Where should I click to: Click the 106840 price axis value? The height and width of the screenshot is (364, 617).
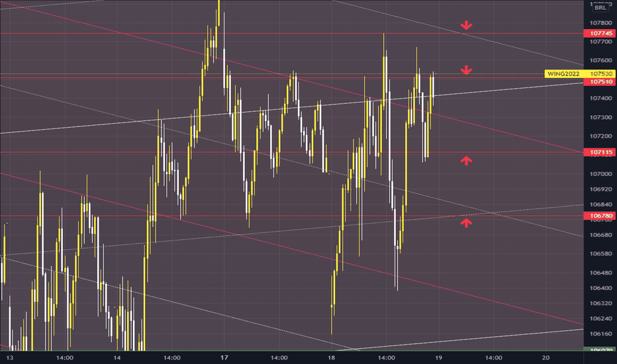(x=600, y=205)
